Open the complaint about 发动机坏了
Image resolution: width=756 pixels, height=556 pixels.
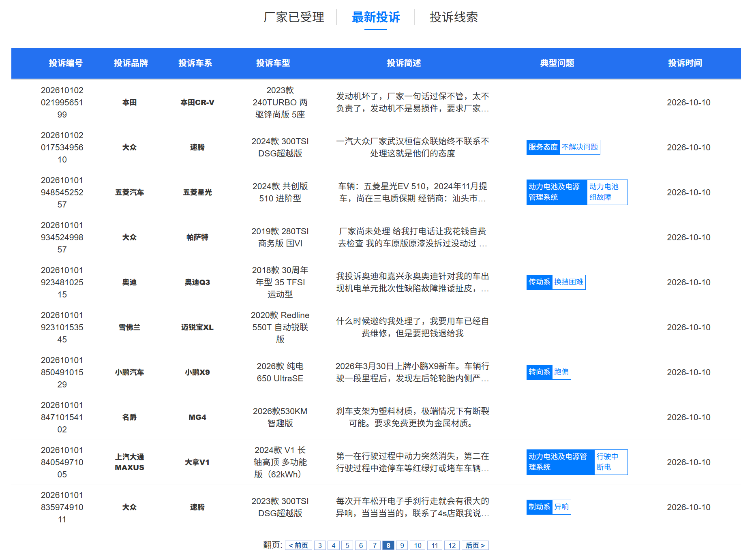click(x=413, y=103)
